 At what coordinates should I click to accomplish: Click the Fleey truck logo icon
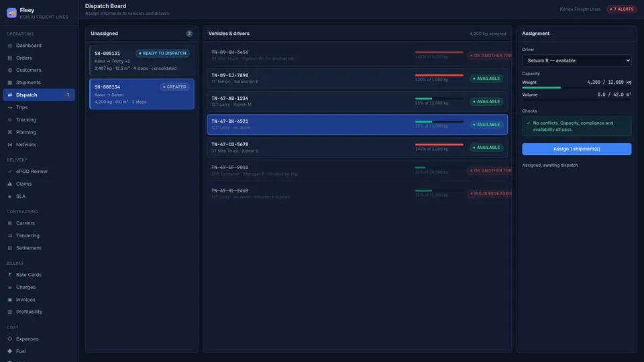click(x=11, y=13)
